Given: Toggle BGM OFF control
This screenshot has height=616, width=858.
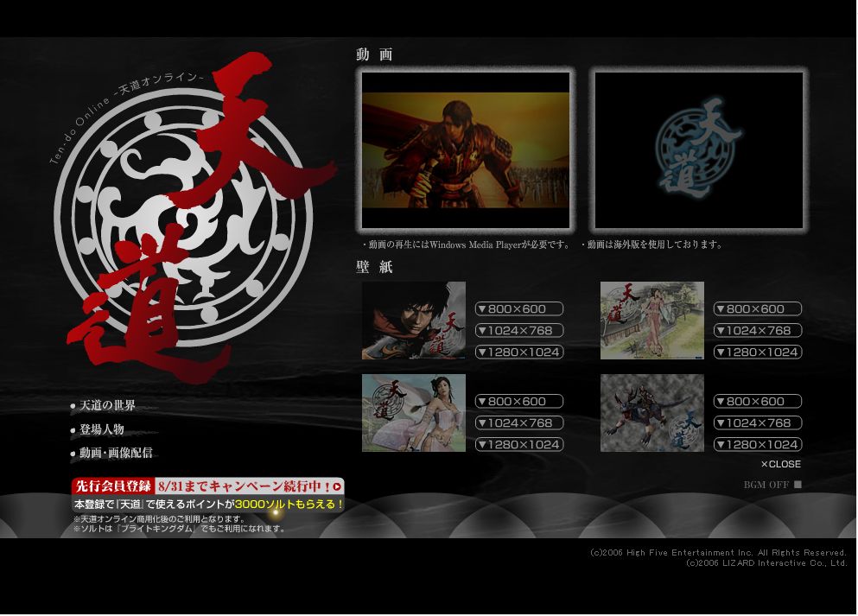Looking at the screenshot, I should (772, 485).
